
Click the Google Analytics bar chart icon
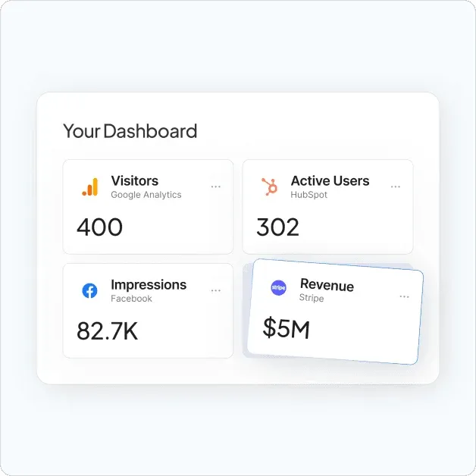(x=89, y=187)
